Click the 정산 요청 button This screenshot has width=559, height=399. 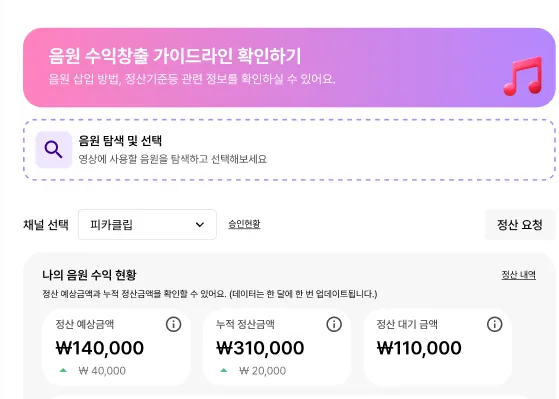tap(519, 225)
